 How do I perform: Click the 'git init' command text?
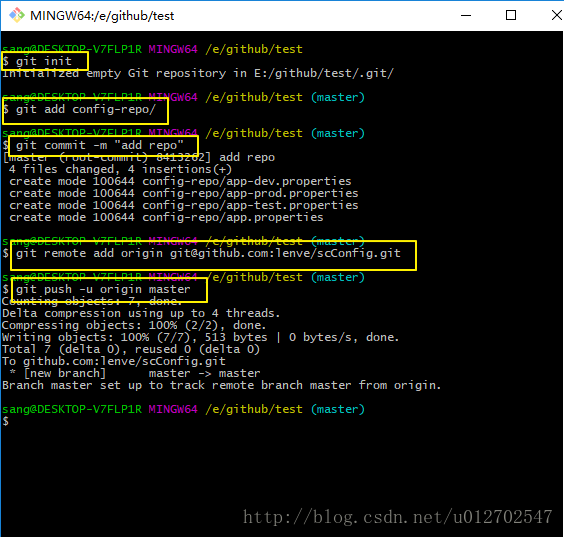pos(44,61)
